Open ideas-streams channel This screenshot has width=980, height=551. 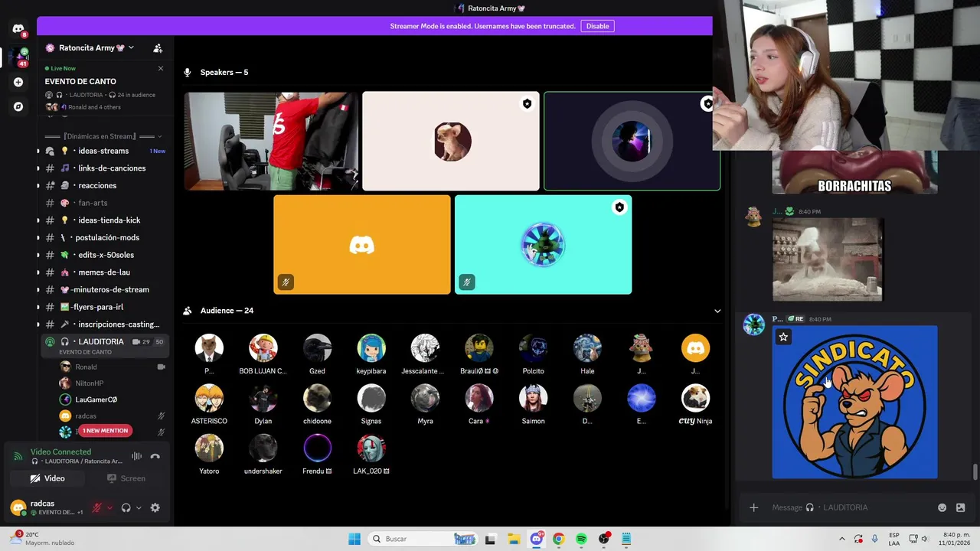(x=103, y=151)
